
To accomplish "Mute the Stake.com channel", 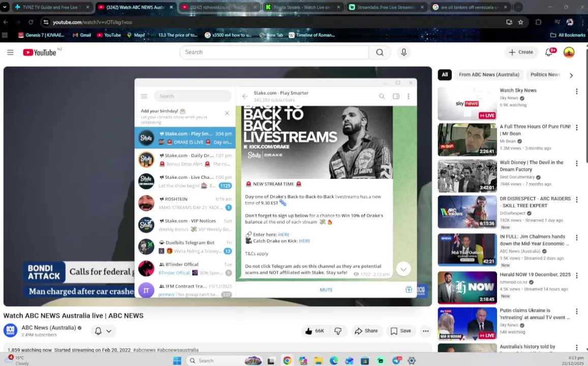I will coord(326,290).
